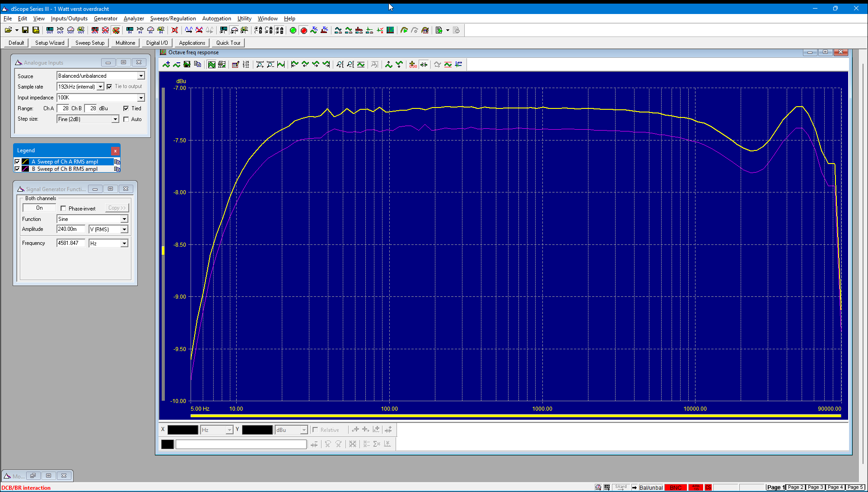Viewport: 868px width, 492px height.
Task: Click the remove trace icon in graph toolbar
Action: pyautogui.click(x=177, y=65)
